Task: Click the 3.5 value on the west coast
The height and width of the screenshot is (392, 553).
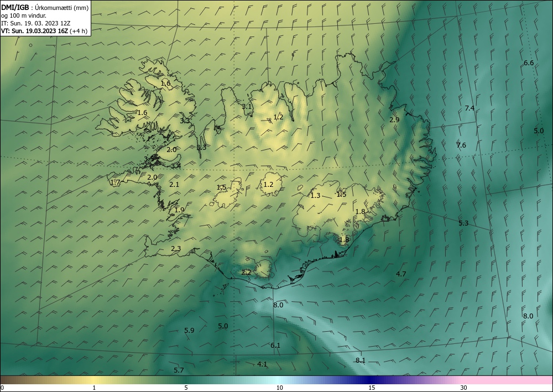Action: point(149,159)
